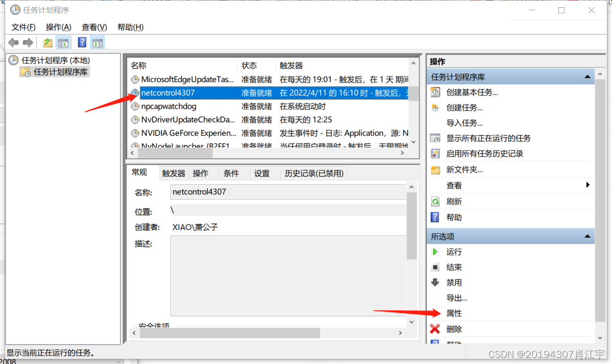Click the blue 帮助 question icon

pyautogui.click(x=435, y=217)
